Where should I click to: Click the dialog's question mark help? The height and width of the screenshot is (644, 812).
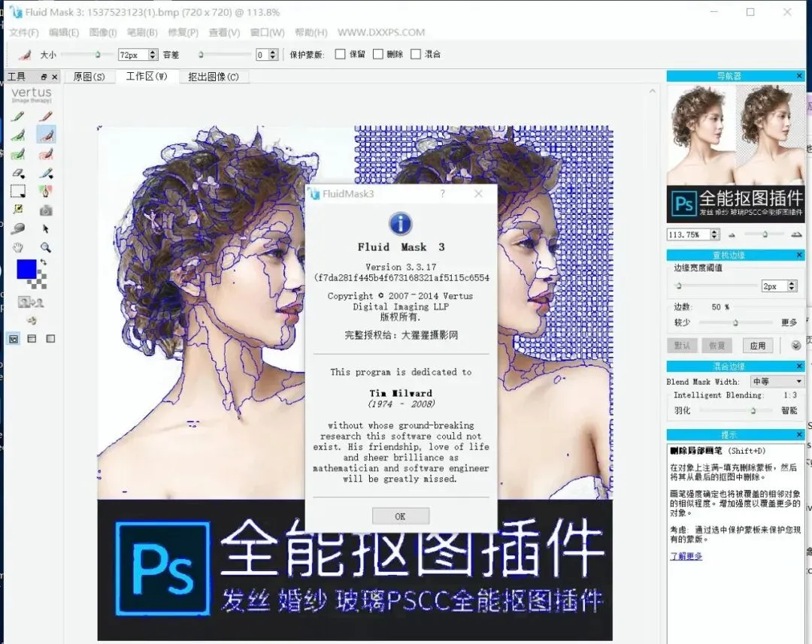[x=442, y=194]
